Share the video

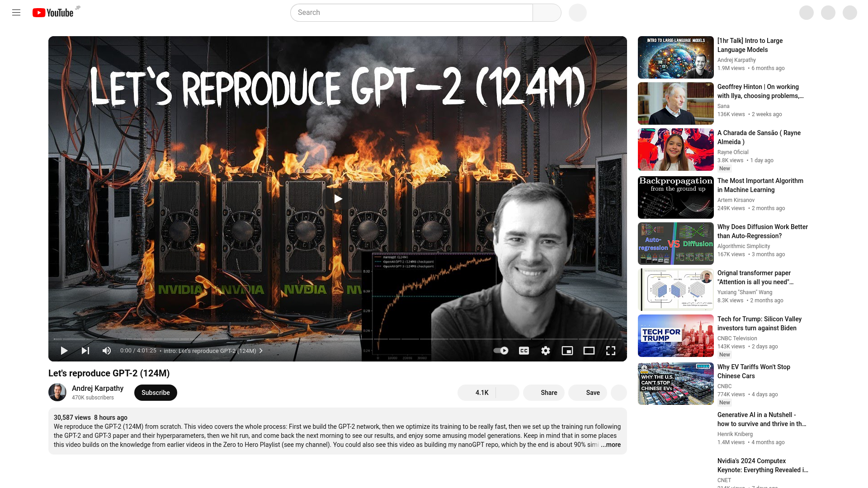coord(544,393)
